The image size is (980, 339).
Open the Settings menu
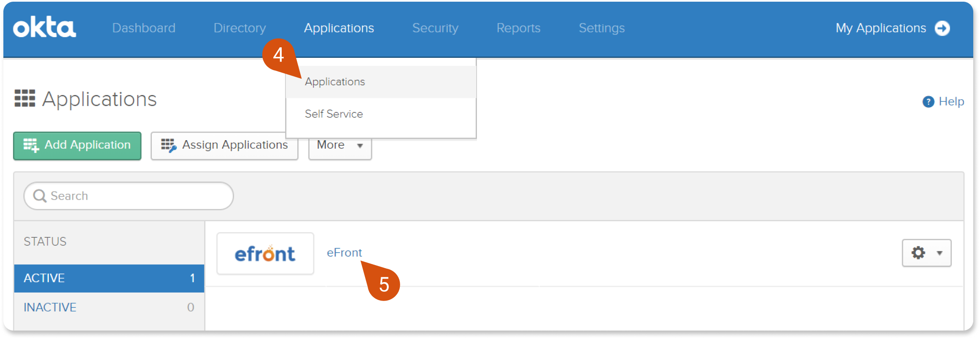click(x=602, y=28)
